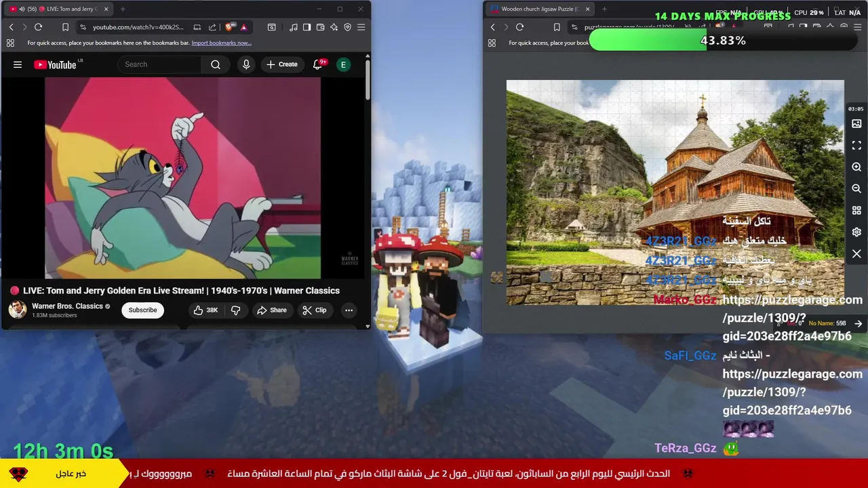Zoom in on the puzzle

pyautogui.click(x=856, y=167)
